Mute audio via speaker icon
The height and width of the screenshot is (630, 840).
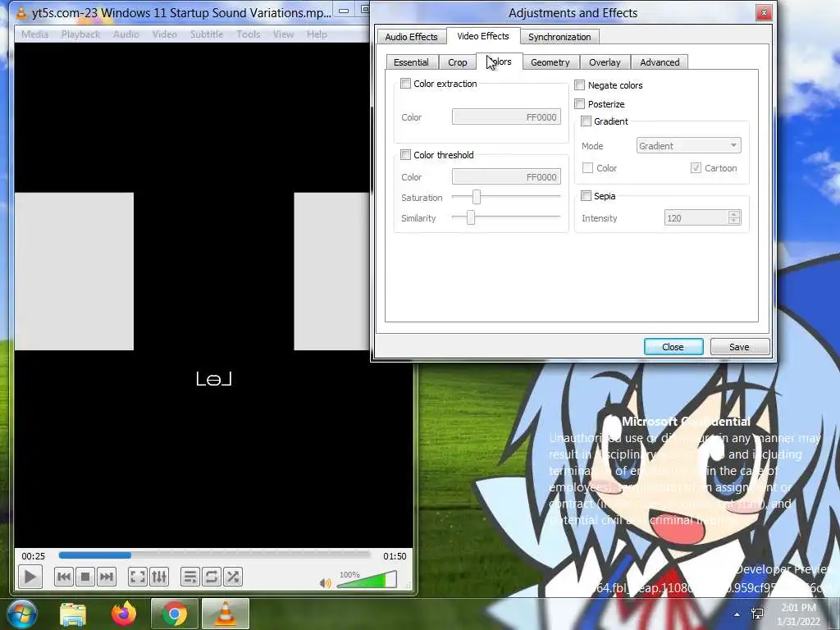coord(325,583)
